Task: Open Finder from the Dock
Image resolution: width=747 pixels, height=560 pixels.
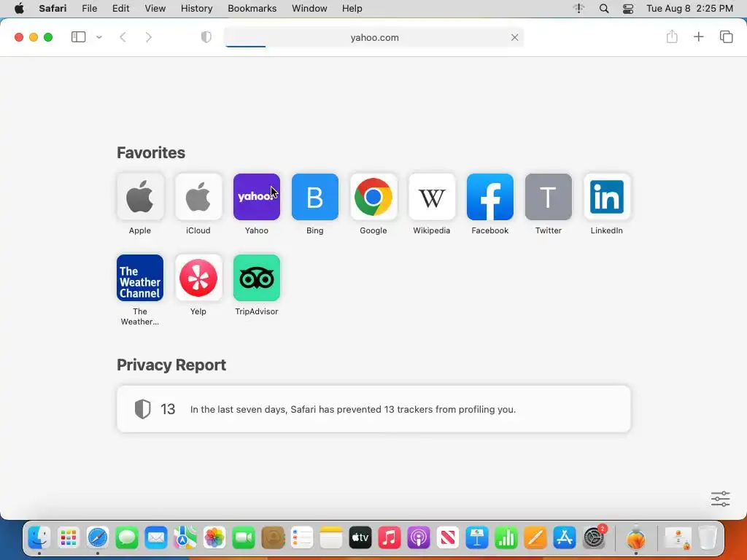Action: 39,539
